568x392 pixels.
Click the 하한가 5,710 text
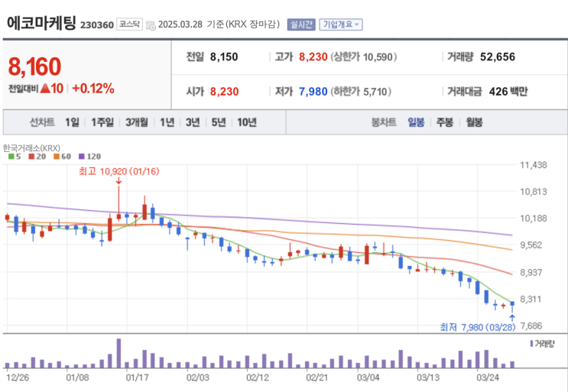tap(361, 92)
